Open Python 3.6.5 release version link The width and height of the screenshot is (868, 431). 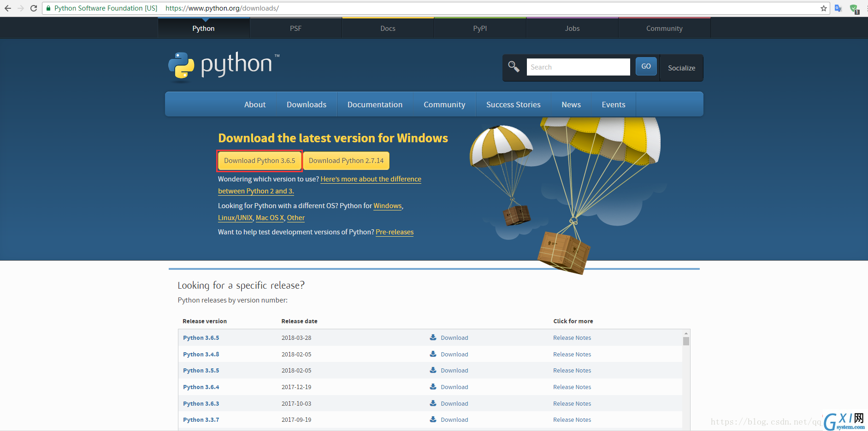pos(201,338)
